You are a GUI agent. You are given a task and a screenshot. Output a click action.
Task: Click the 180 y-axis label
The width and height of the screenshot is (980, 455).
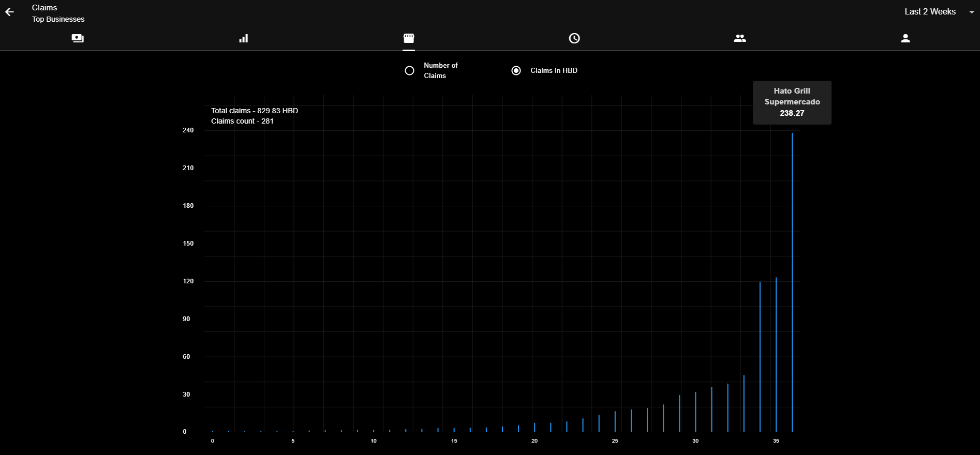click(188, 206)
